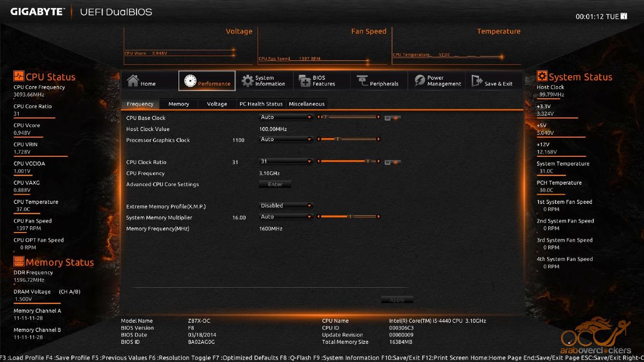Switch to the Memory tab
This screenshot has height=362, width=644.
click(x=178, y=104)
